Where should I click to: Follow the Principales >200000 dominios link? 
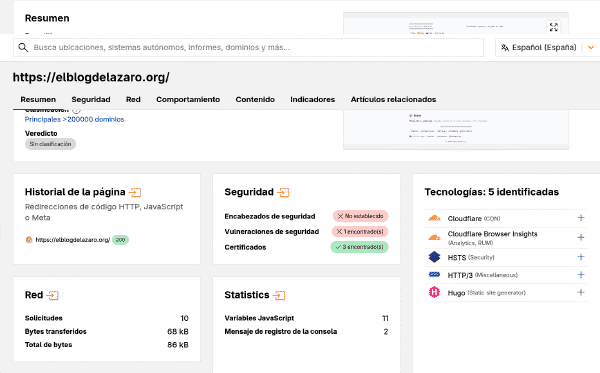pyautogui.click(x=74, y=119)
